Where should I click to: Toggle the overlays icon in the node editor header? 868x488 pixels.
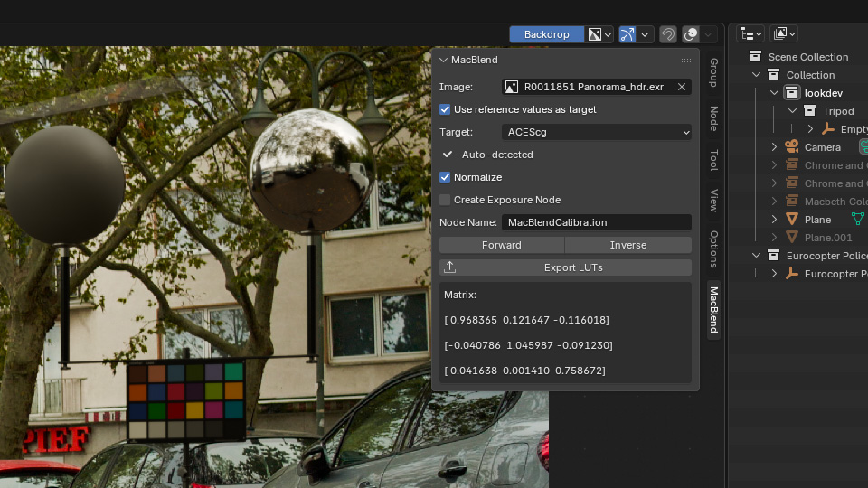690,34
